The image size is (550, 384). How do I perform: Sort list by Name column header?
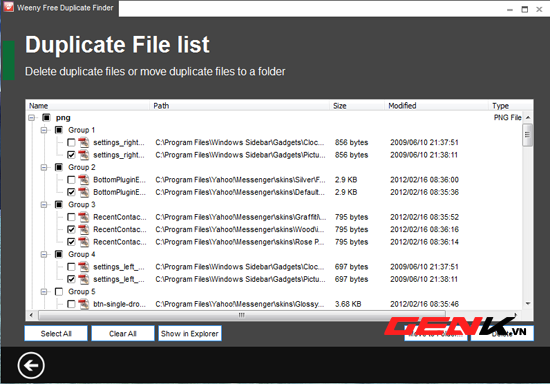click(88, 106)
